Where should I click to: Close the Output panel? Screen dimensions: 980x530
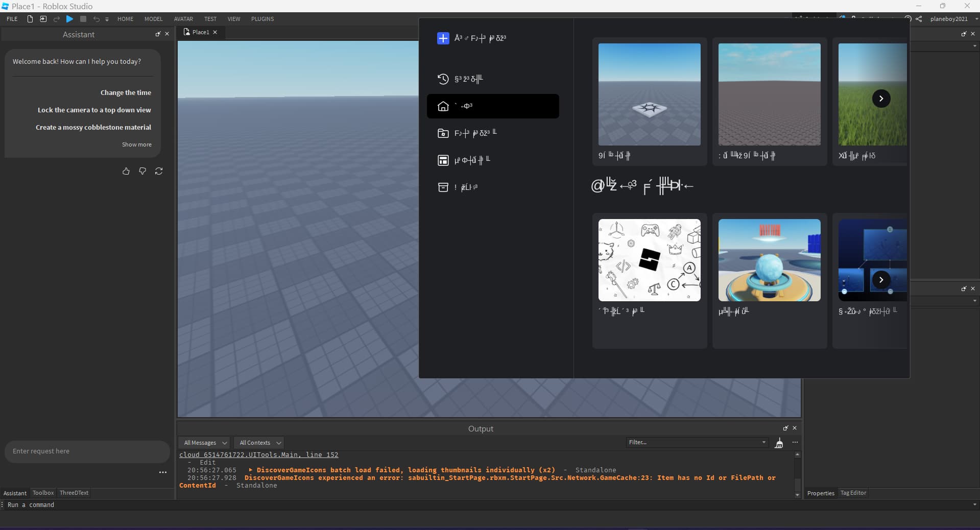click(795, 428)
